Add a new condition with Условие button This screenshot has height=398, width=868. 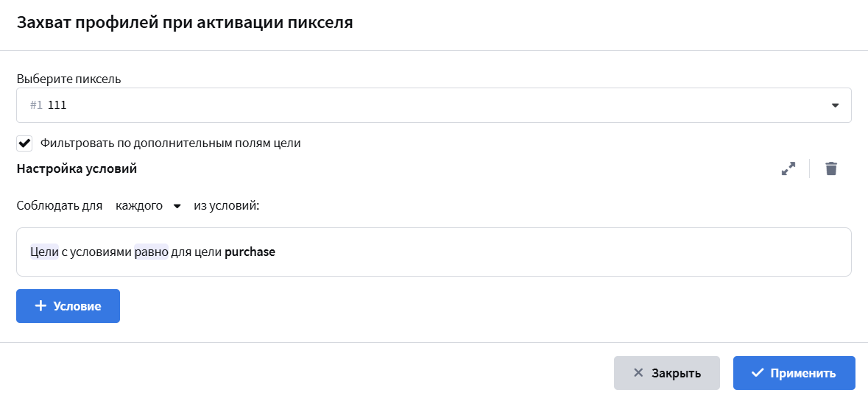point(68,305)
